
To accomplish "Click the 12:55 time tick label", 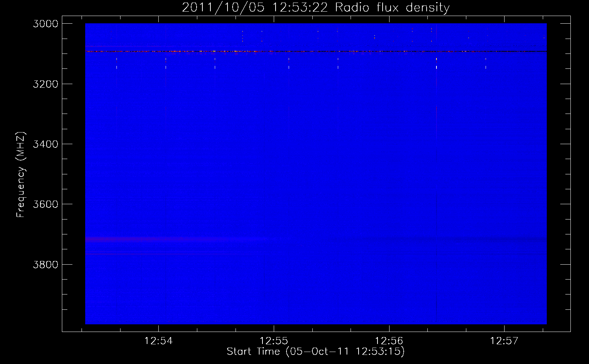I will tap(274, 341).
